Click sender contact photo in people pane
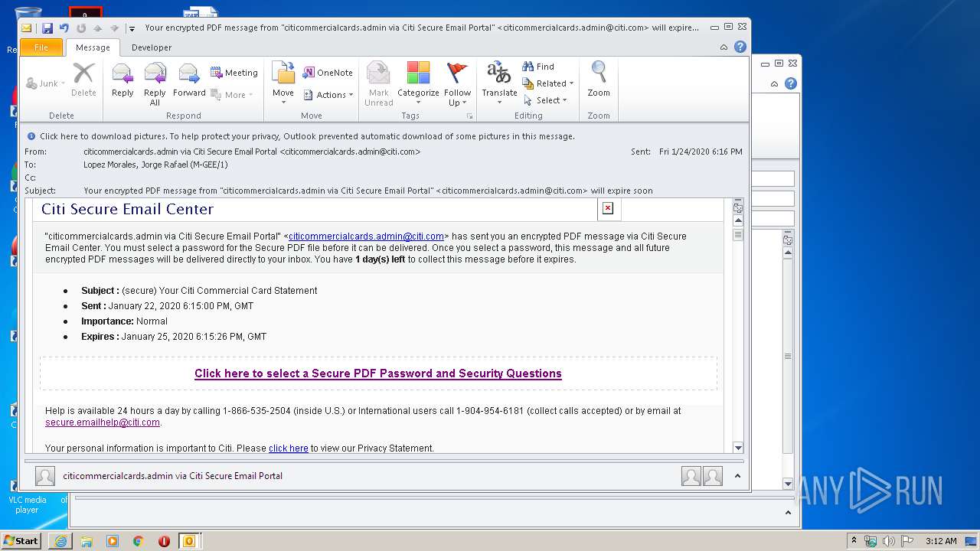This screenshot has height=551, width=980. (45, 476)
